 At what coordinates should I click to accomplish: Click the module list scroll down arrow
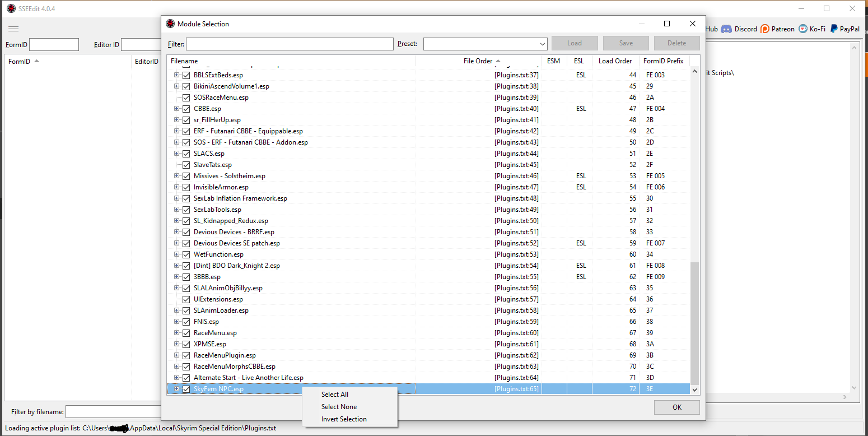pyautogui.click(x=695, y=390)
